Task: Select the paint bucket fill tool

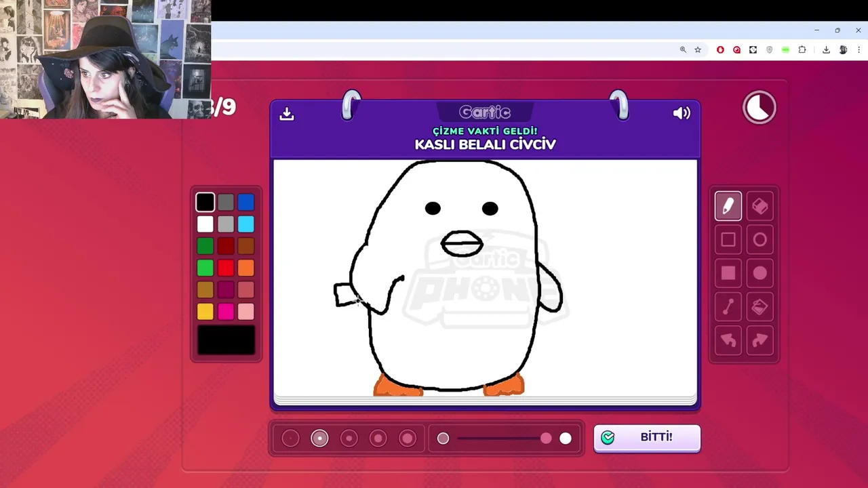Action: coord(759,307)
